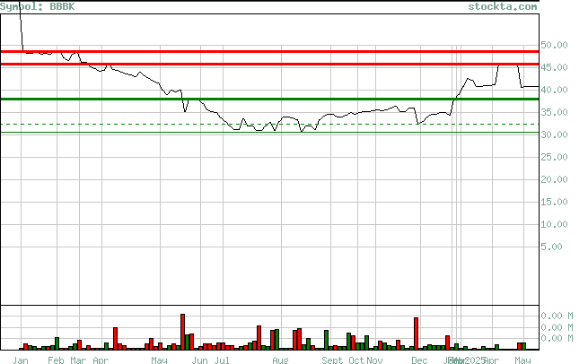Select the Sept month label
This screenshot has width=588, height=364.
(332, 360)
